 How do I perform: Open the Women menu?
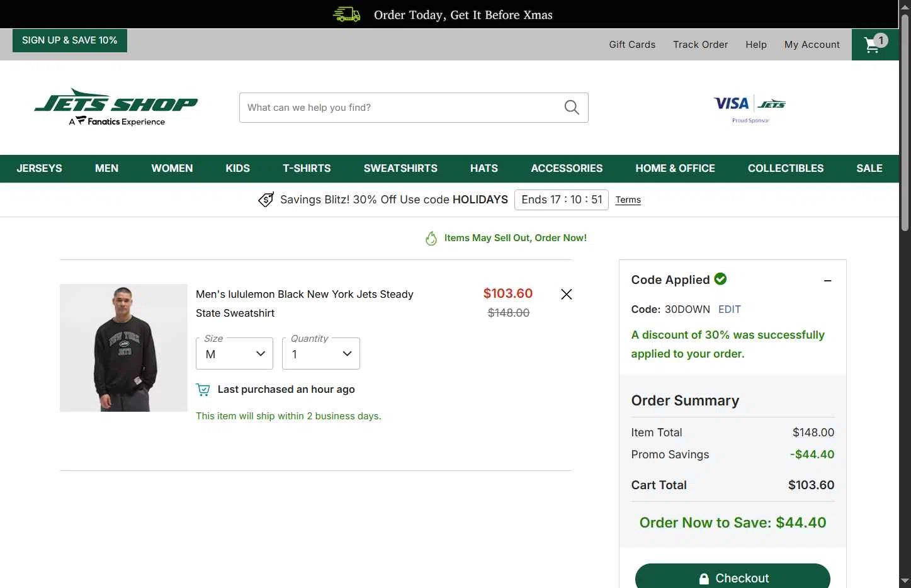click(x=172, y=168)
